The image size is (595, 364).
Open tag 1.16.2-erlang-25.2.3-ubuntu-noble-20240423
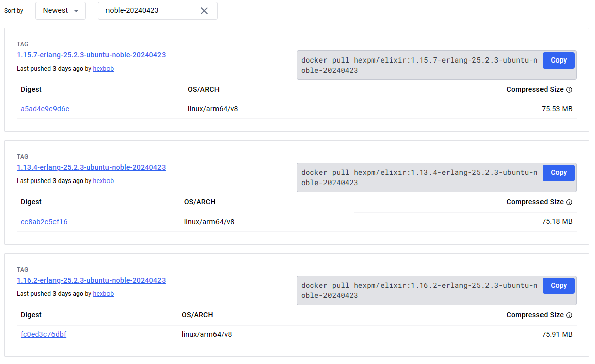91,280
